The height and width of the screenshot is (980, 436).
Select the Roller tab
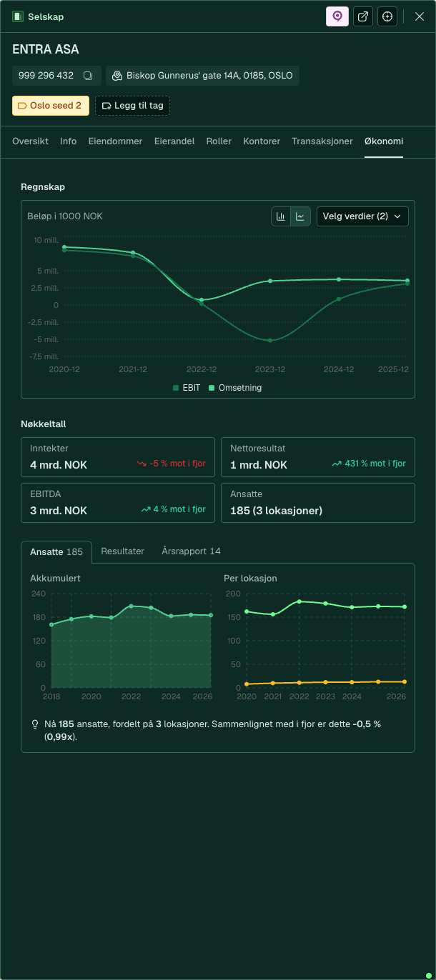219,141
